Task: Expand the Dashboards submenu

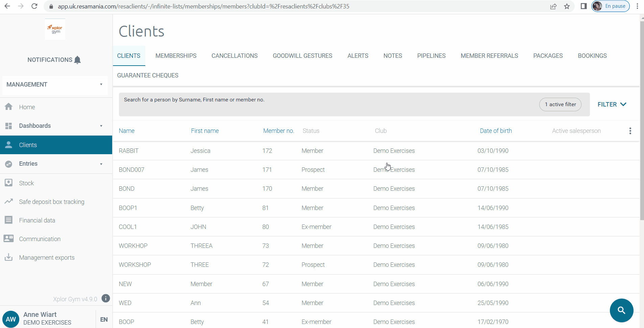Action: click(101, 126)
